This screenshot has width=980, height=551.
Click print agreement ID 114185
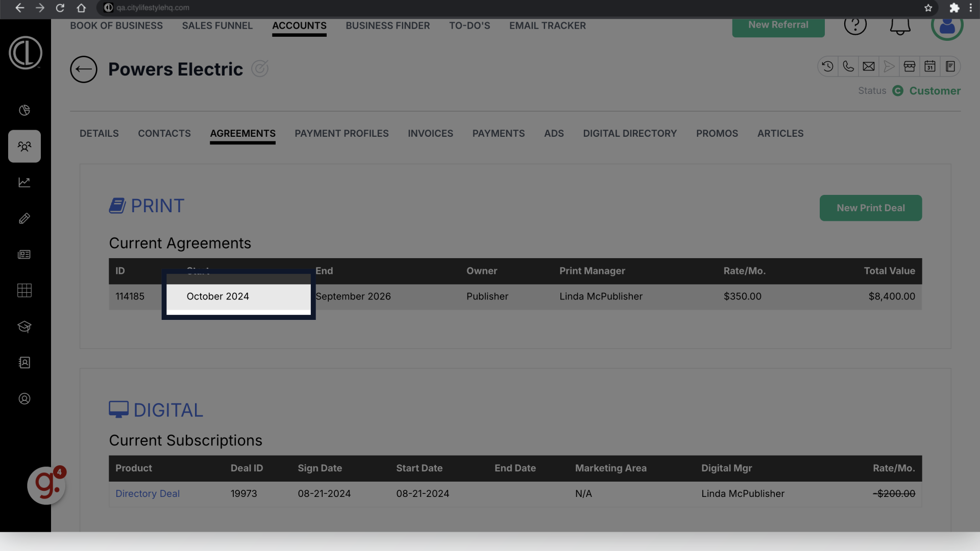coord(130,296)
